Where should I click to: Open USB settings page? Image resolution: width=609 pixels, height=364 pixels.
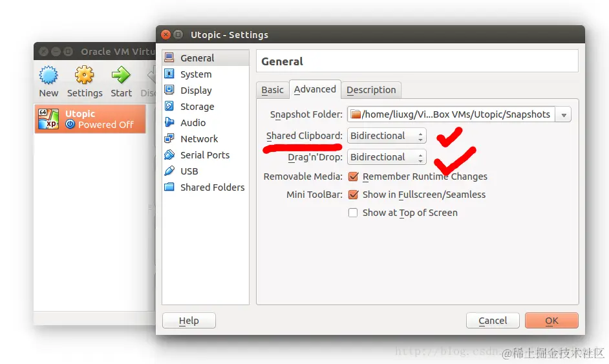tap(206, 171)
